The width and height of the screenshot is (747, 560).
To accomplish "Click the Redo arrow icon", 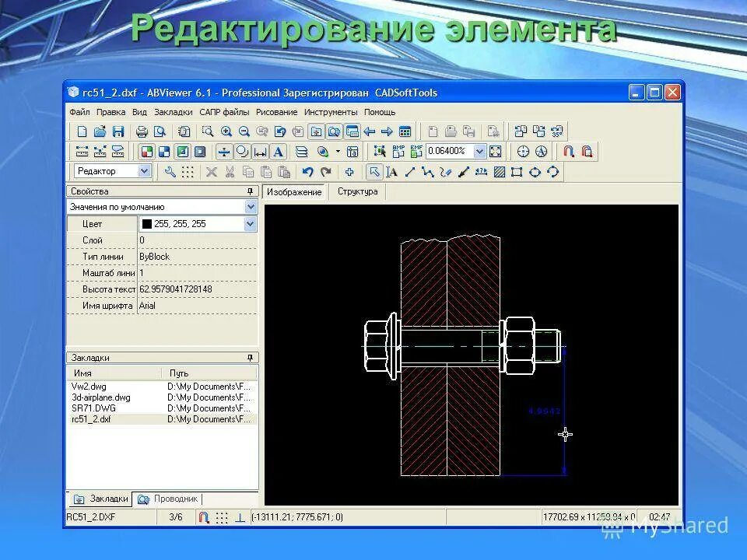I will coord(326,172).
